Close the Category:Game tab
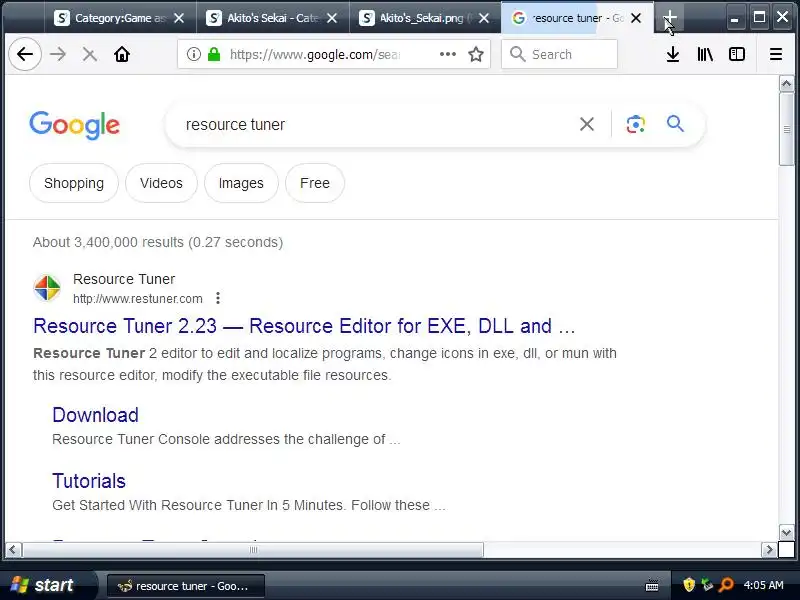This screenshot has width=800, height=600. pyautogui.click(x=179, y=18)
